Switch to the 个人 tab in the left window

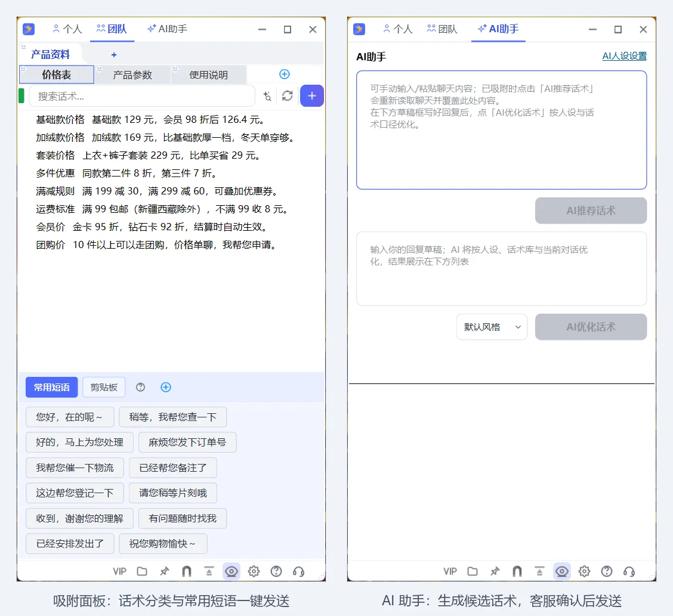click(x=67, y=29)
